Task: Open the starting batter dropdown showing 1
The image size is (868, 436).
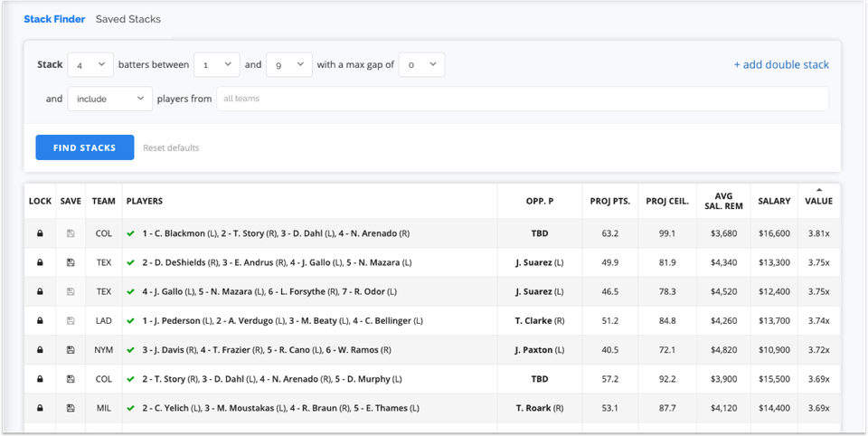Action: point(216,65)
